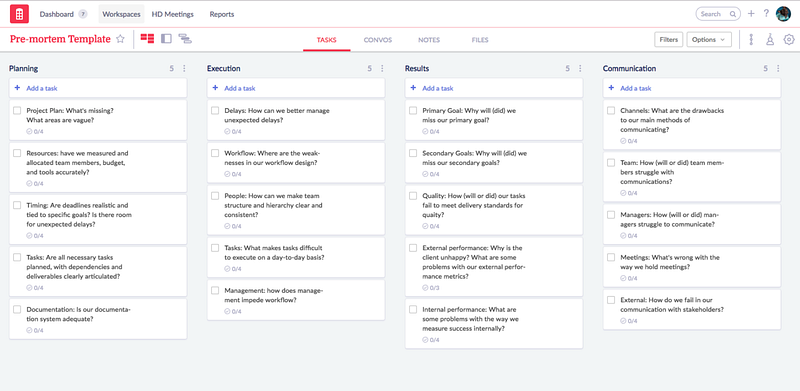This screenshot has width=800, height=391.
Task: Check the Workflow task checkbox
Action: click(x=215, y=153)
